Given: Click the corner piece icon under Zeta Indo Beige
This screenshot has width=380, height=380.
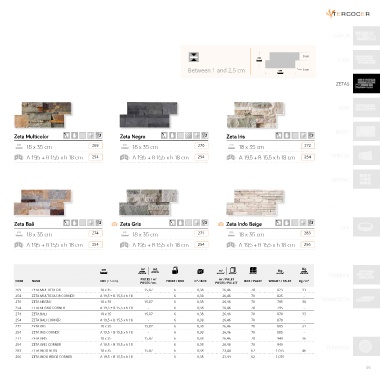Looking at the screenshot, I should point(231,245).
